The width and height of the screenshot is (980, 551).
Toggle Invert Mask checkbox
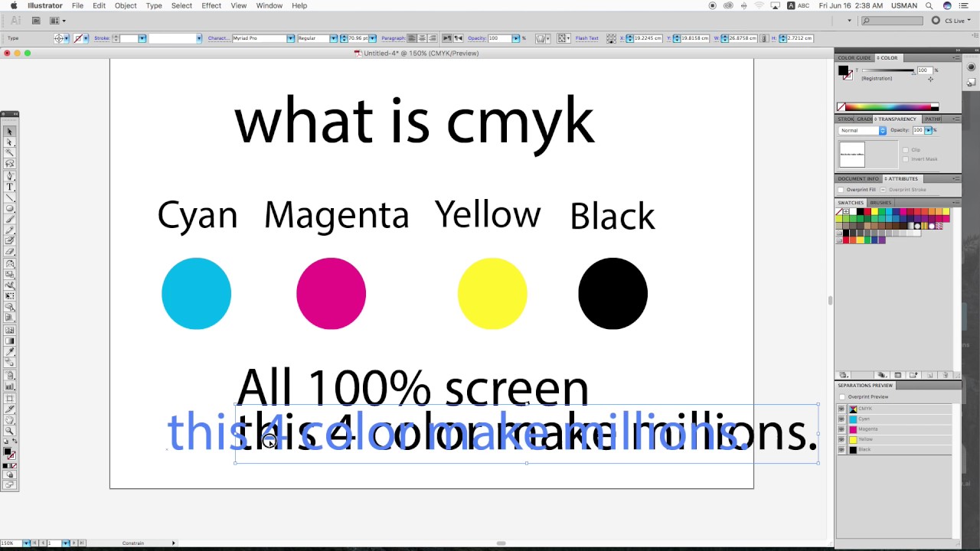[x=906, y=159]
